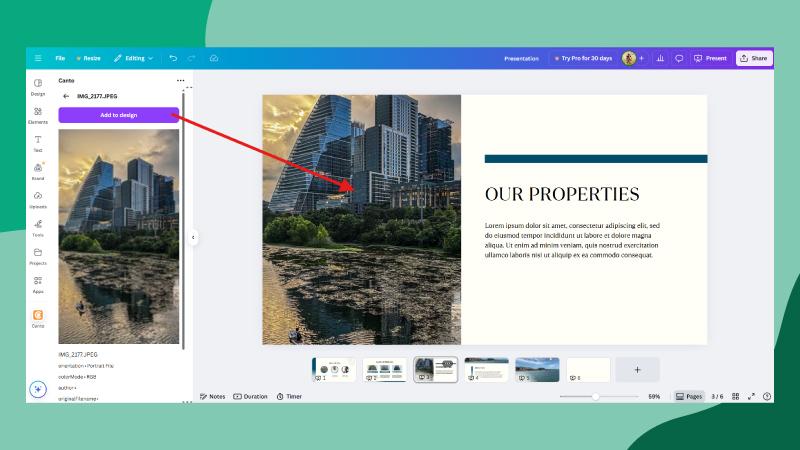Edit the Presentation title field

521,59
